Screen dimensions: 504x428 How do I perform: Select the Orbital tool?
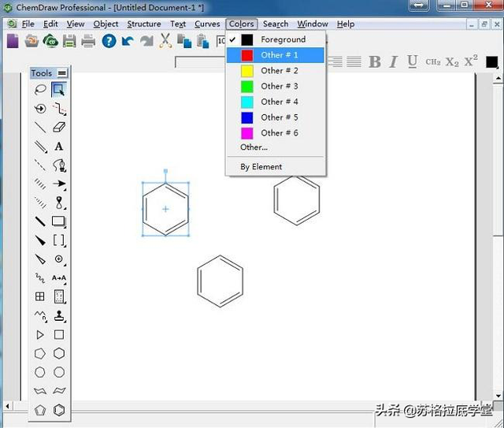pos(59,203)
